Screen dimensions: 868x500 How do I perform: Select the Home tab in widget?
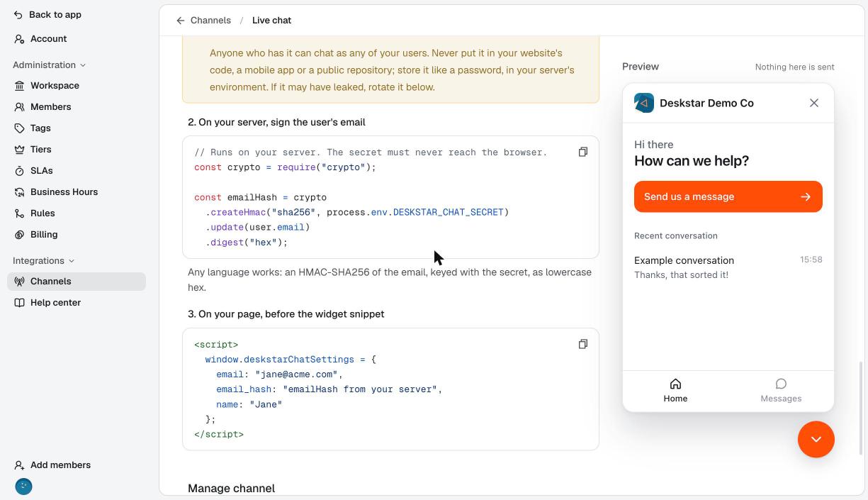coord(675,391)
